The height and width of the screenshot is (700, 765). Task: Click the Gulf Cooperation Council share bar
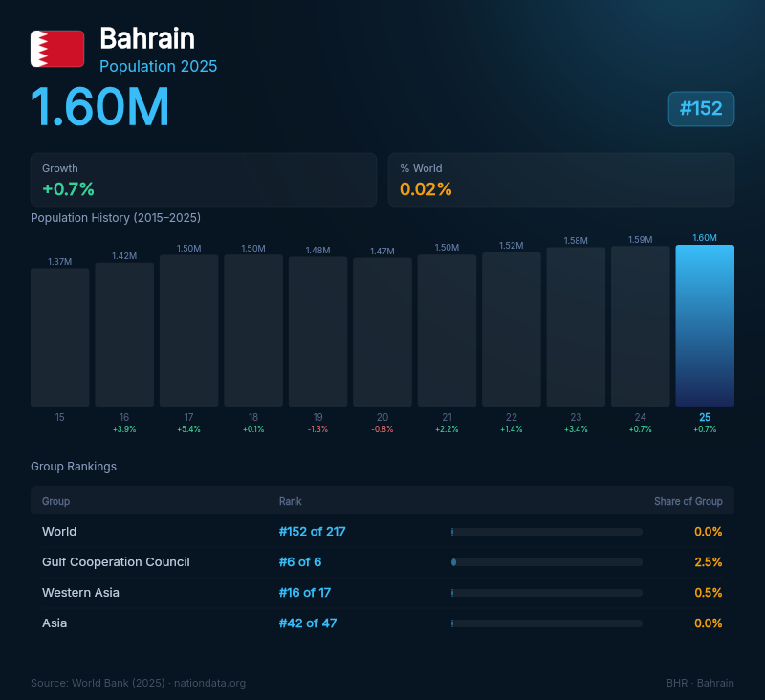[x=547, y=562]
